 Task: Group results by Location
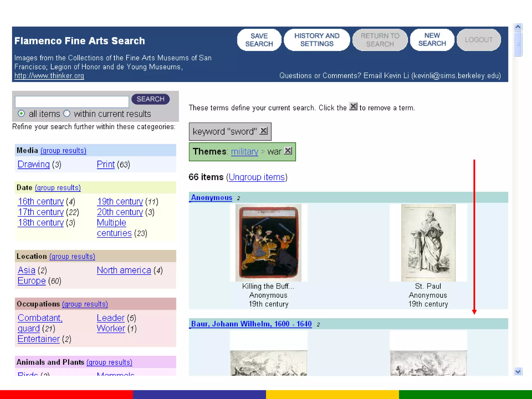click(x=72, y=256)
